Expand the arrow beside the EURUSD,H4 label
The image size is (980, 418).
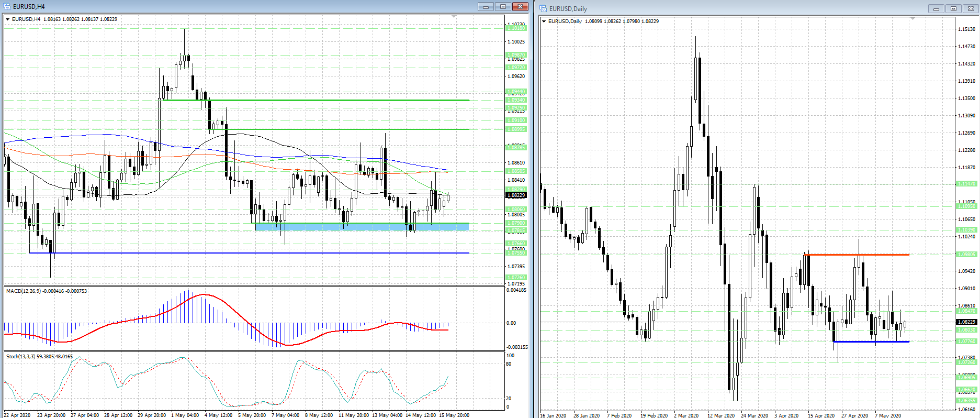click(8, 19)
